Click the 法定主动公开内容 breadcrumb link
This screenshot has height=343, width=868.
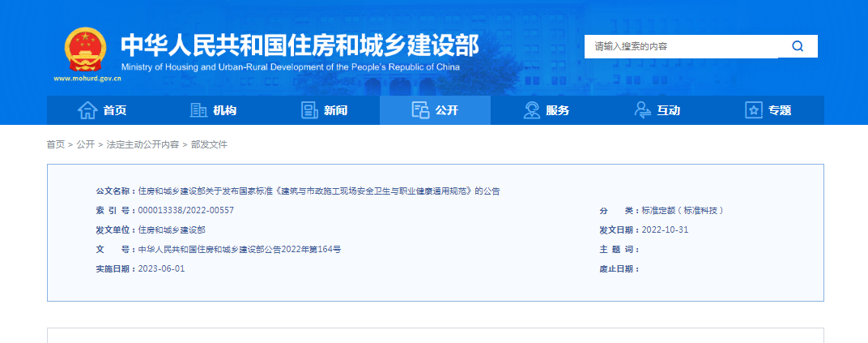(143, 144)
